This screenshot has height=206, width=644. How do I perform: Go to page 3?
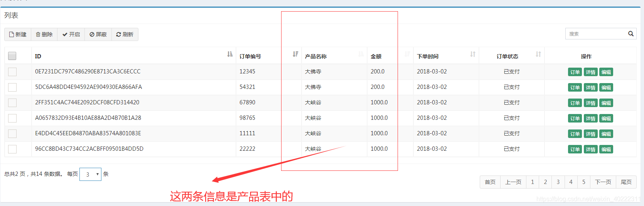point(558,182)
